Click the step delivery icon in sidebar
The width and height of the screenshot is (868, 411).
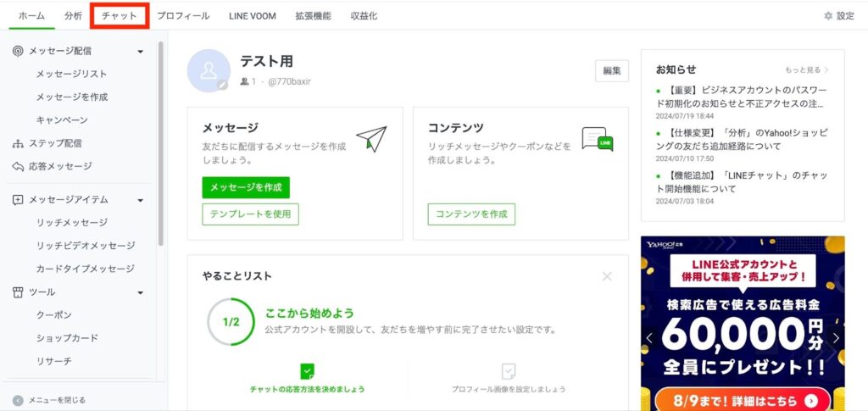coord(18,143)
